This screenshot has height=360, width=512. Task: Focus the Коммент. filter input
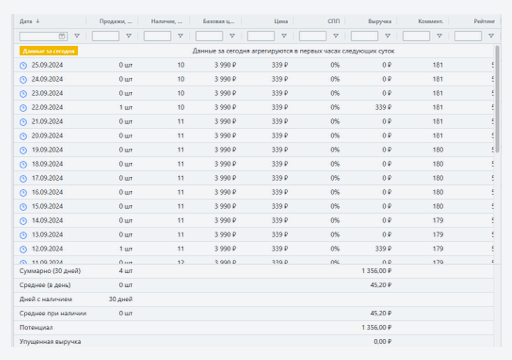416,36
